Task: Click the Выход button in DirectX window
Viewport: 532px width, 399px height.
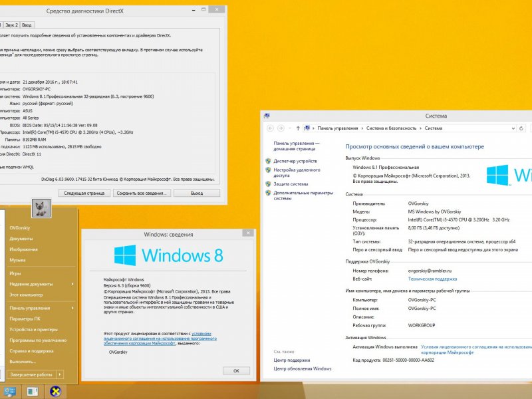Action: tap(197, 193)
